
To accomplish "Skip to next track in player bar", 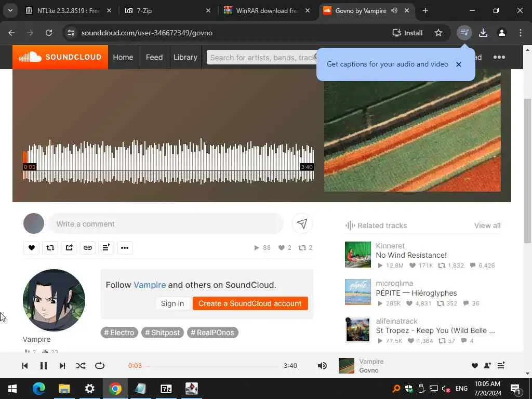I will coord(62,365).
